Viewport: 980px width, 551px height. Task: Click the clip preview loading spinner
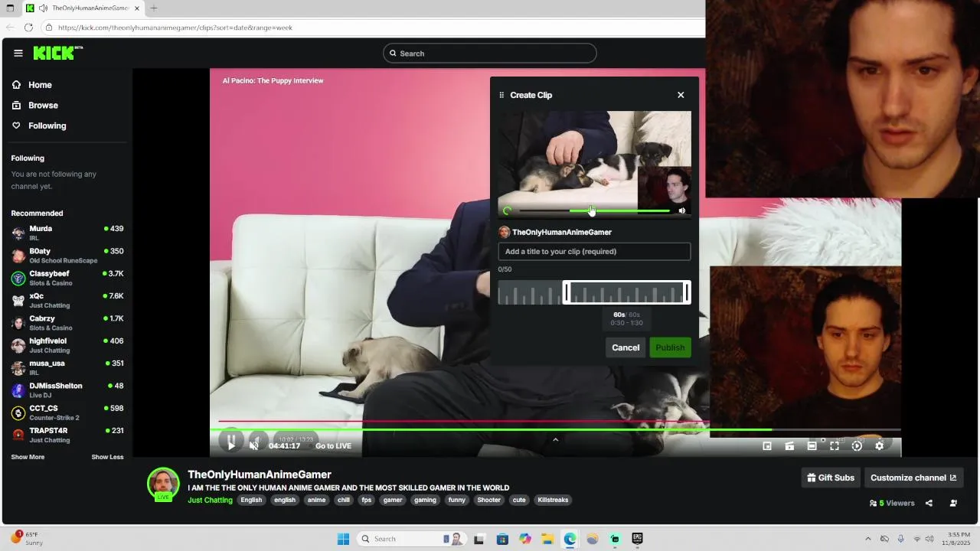pos(507,210)
